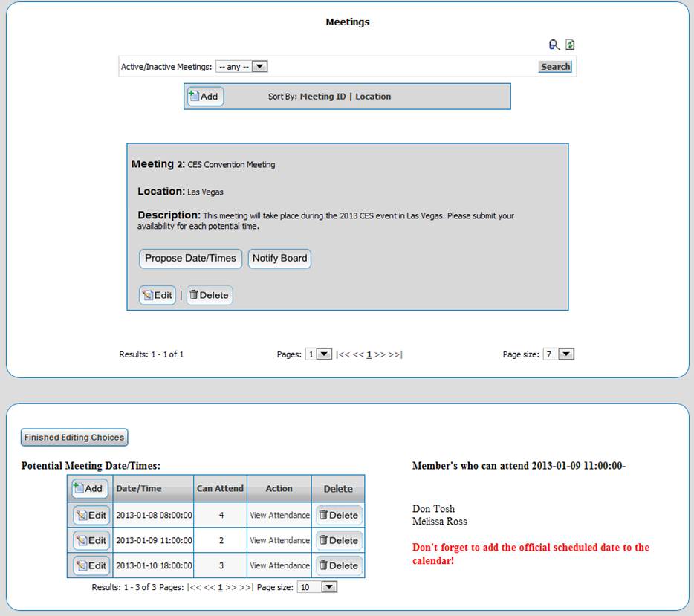694x616 pixels.
Task: Click Add button in meetings sort bar
Action: [205, 97]
